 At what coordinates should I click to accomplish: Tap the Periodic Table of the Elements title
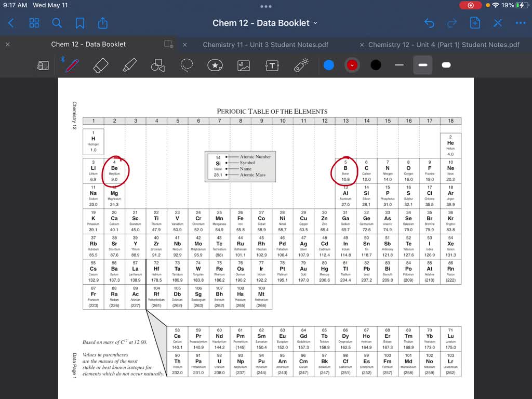[272, 111]
